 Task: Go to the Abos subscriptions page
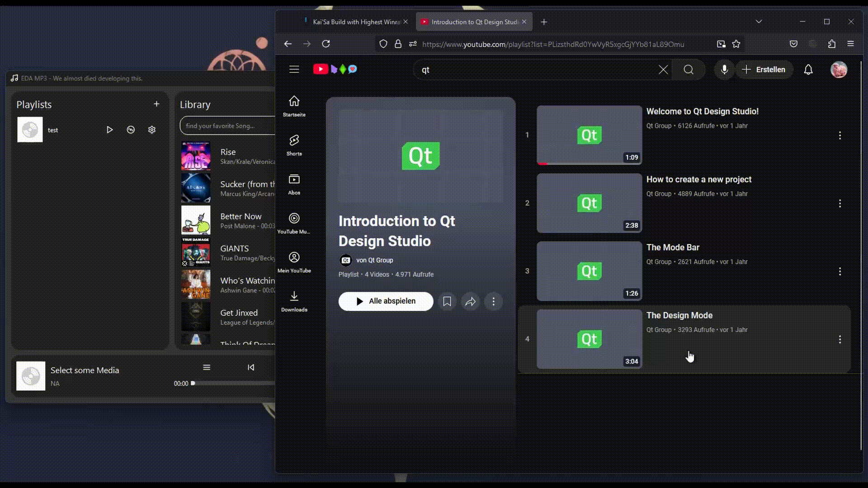[294, 184]
